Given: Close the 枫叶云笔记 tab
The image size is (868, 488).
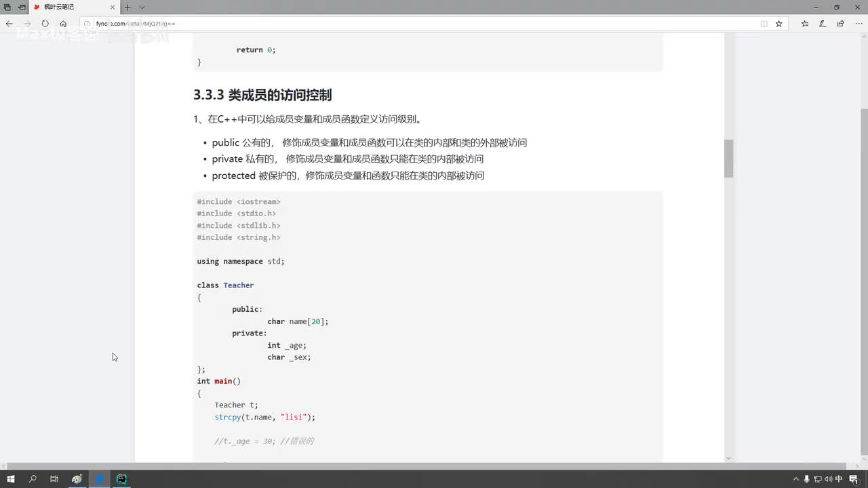Looking at the screenshot, I should pos(113,7).
